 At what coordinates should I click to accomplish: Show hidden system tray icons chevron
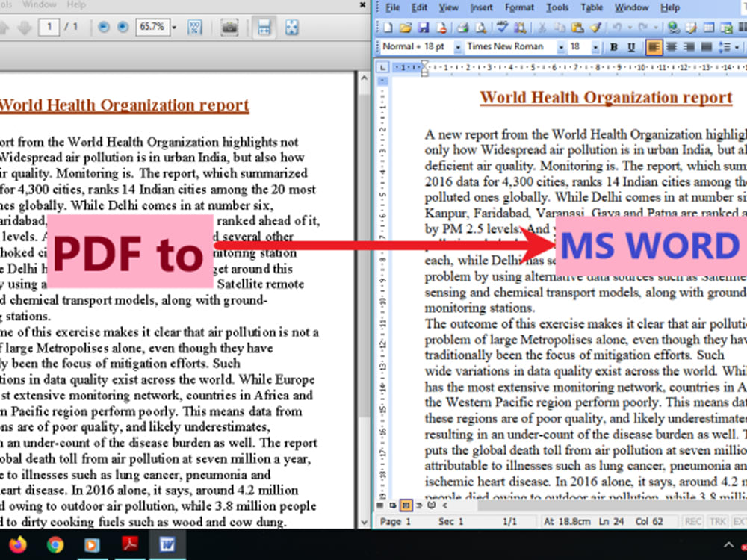(728, 545)
